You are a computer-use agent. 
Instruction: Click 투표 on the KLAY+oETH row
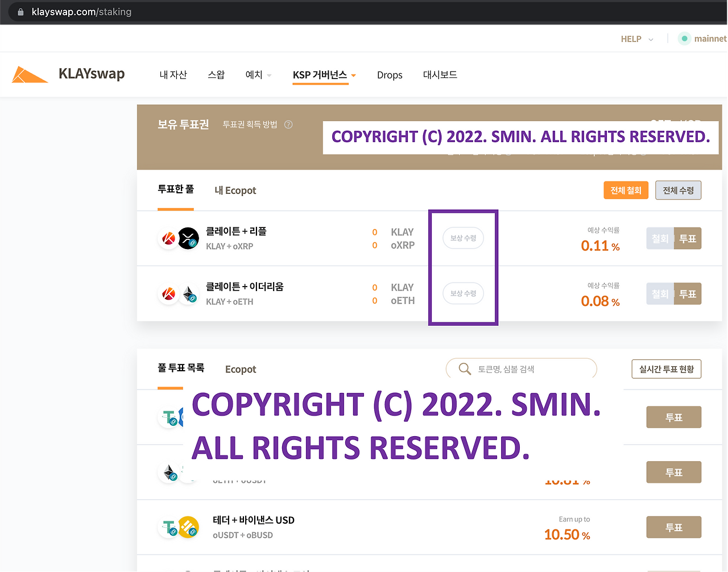point(688,294)
